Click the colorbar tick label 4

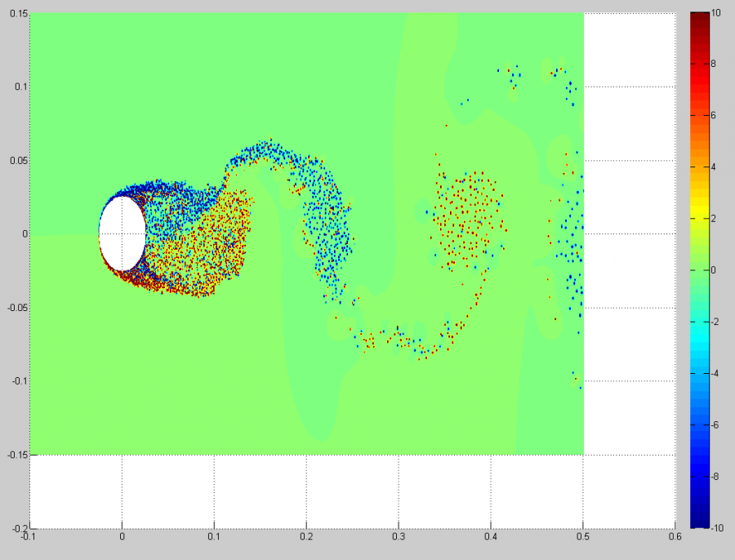pyautogui.click(x=714, y=167)
